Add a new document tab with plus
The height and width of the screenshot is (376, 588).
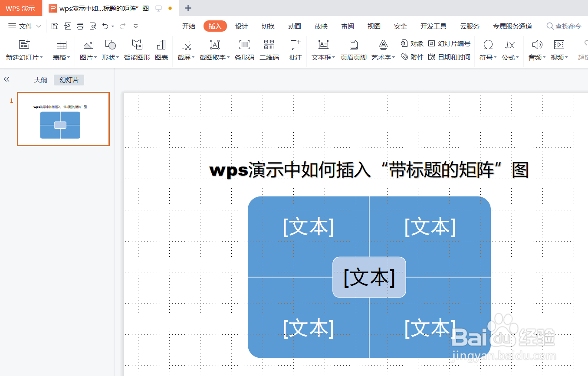point(188,8)
